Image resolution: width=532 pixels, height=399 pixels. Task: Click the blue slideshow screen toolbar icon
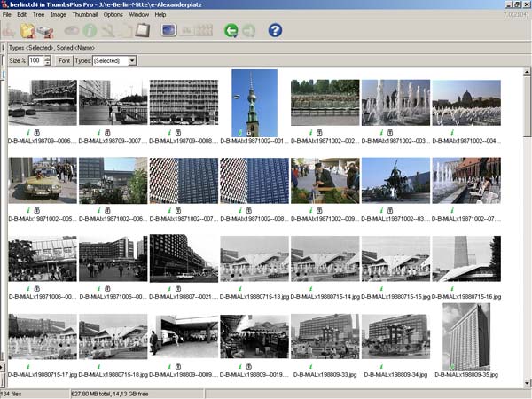(168, 31)
